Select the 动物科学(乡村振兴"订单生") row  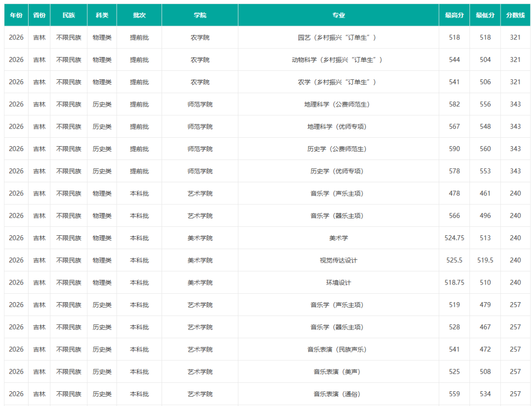click(267, 60)
